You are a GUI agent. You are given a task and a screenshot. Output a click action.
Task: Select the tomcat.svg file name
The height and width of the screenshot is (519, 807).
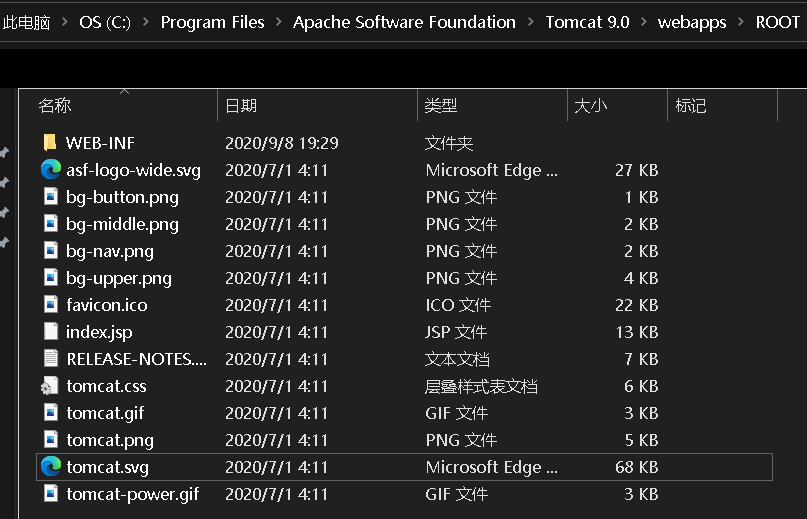[x=108, y=467]
